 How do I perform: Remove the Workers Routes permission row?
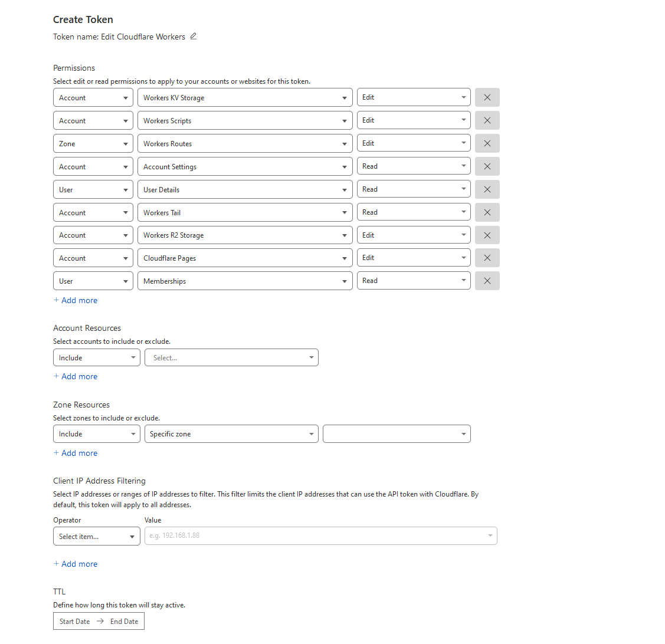pos(487,143)
